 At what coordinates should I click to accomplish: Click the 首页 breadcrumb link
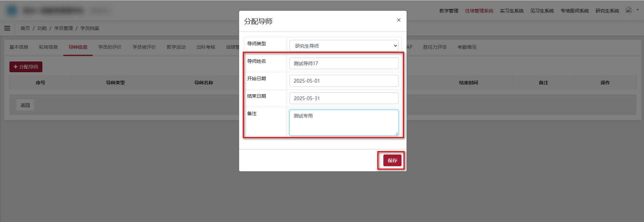(25, 28)
